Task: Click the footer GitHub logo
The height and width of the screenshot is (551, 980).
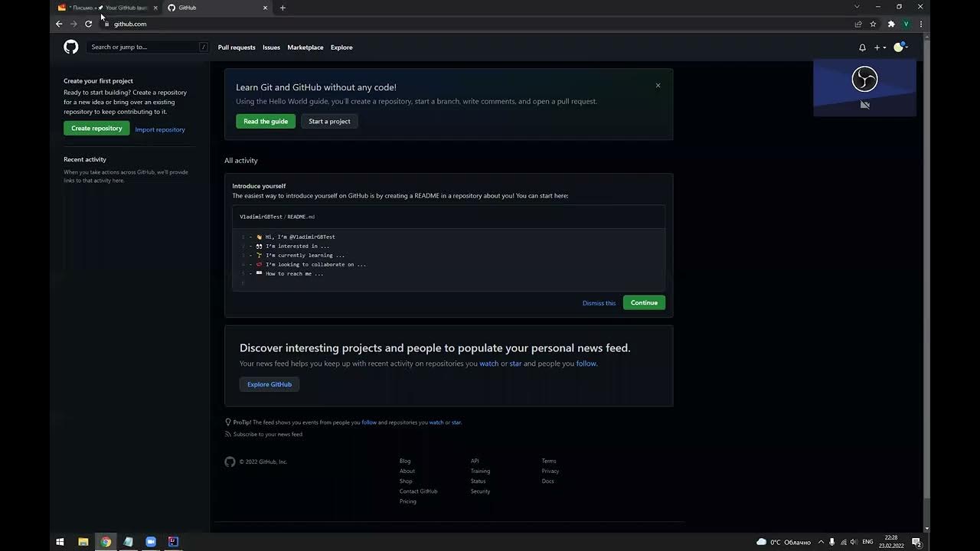Action: [x=230, y=461]
